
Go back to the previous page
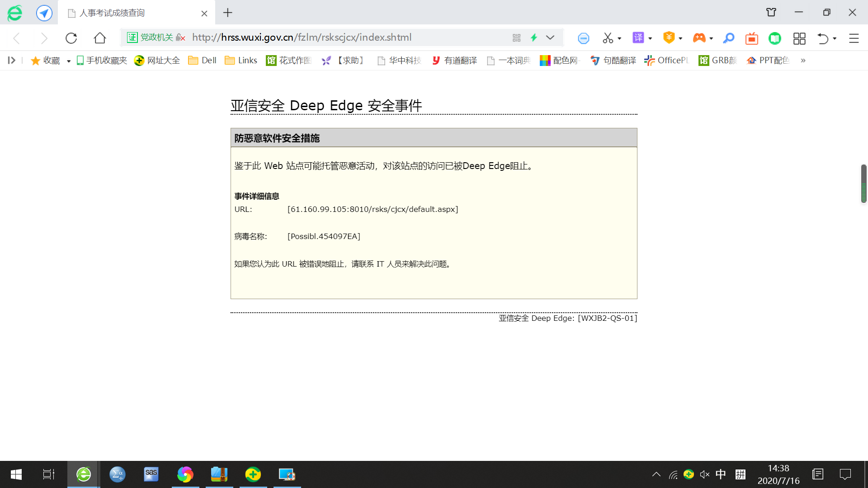(x=17, y=38)
